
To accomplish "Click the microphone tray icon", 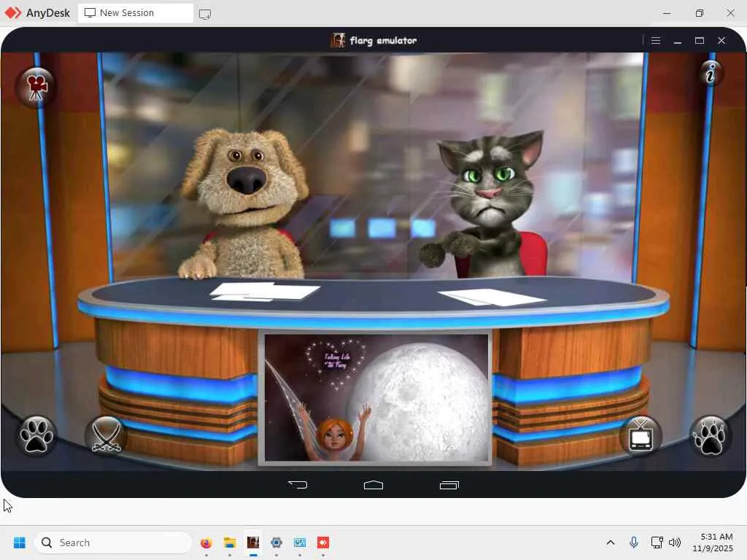I will pos(634,542).
